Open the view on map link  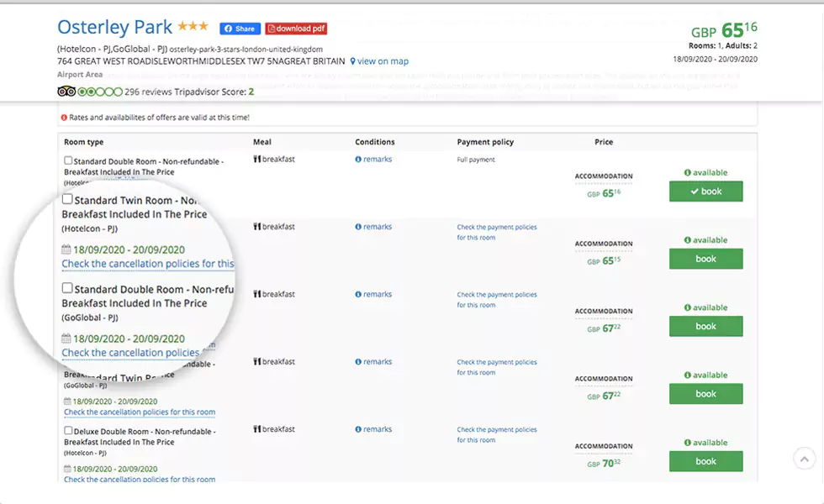click(x=379, y=61)
